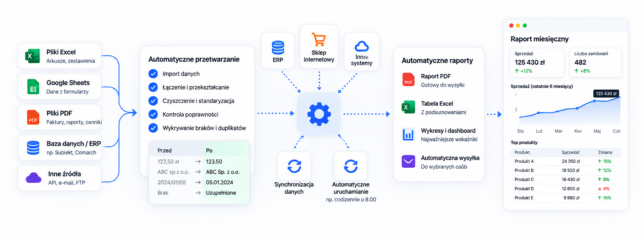Click the green window dot in report window
This screenshot has height=242, width=644.
pos(525,26)
